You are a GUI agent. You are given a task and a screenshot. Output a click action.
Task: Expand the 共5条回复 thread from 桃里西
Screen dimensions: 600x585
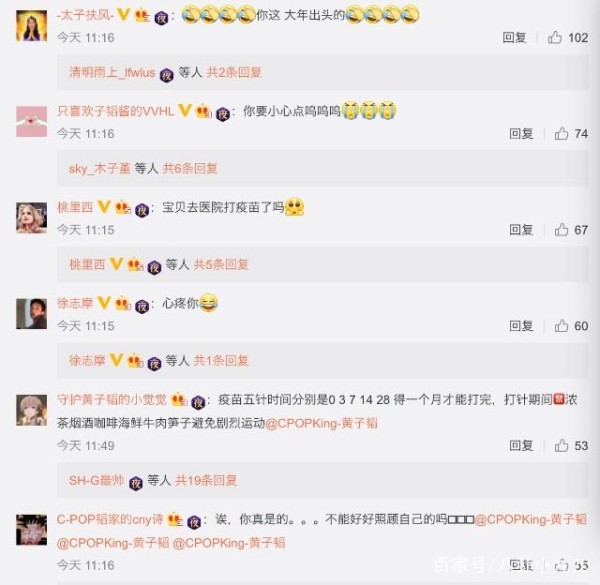tap(221, 264)
